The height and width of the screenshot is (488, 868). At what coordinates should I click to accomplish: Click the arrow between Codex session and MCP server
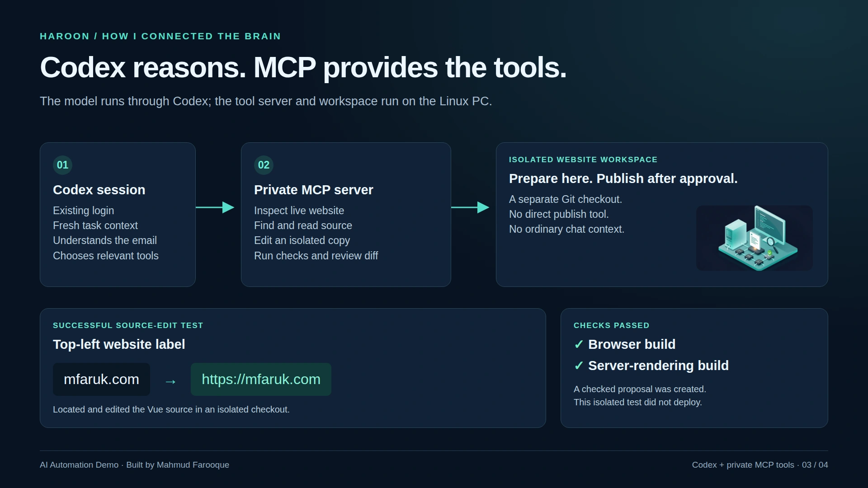pos(215,207)
